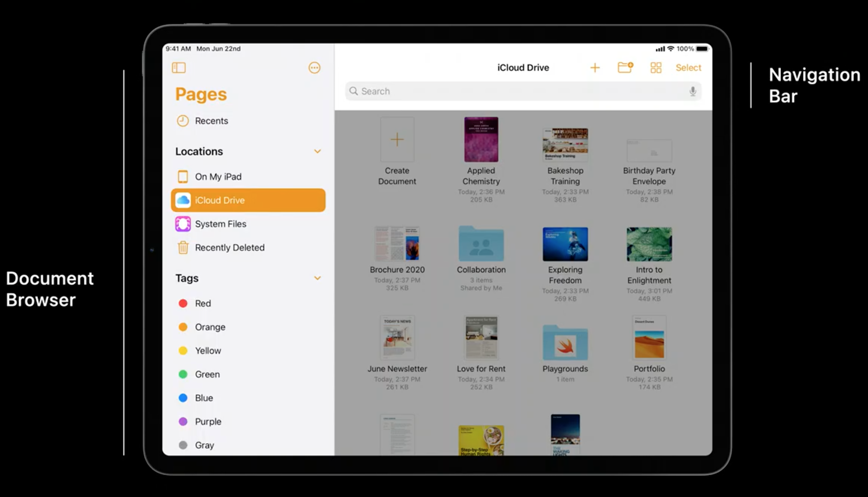Open the Playgrounds Swift folder
The width and height of the screenshot is (868, 497).
click(x=565, y=343)
